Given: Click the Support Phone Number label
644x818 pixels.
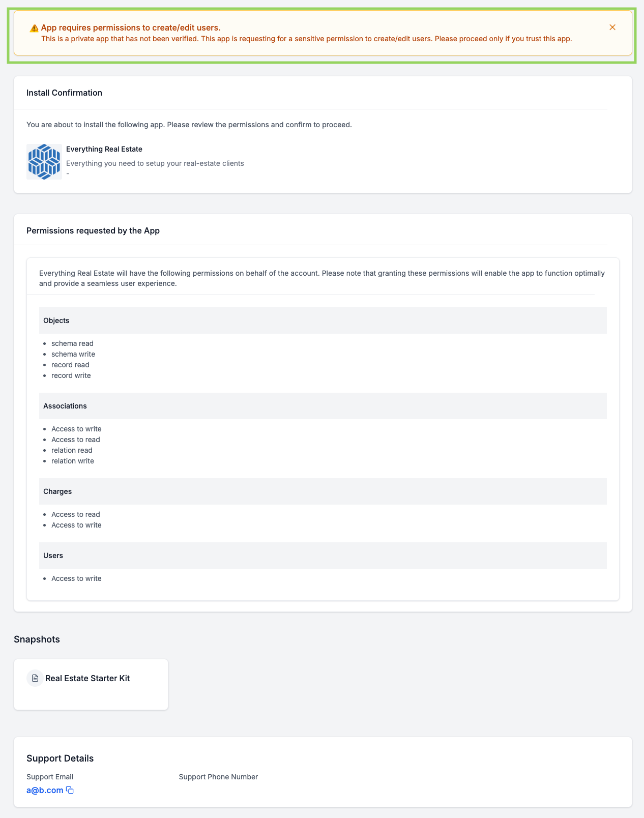Looking at the screenshot, I should 218,777.
